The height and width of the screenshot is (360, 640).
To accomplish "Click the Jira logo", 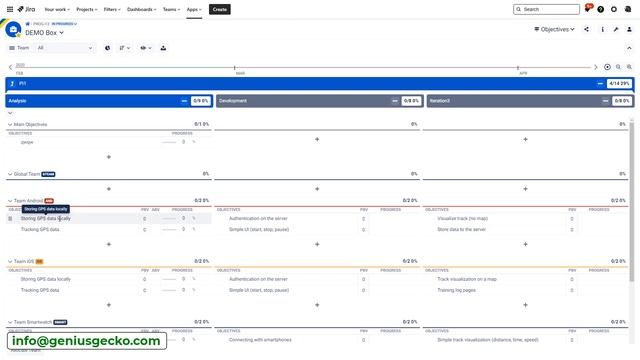I will coord(27,9).
